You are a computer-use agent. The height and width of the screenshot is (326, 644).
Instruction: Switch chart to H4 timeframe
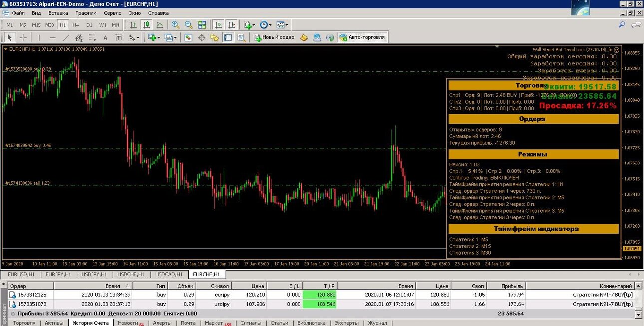click(x=76, y=25)
